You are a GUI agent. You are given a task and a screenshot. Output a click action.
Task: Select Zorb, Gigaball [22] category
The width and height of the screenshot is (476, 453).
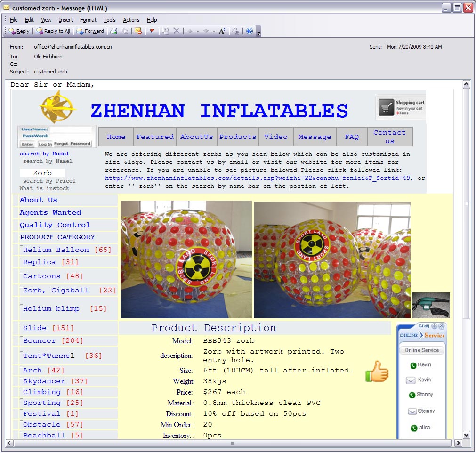coord(70,290)
